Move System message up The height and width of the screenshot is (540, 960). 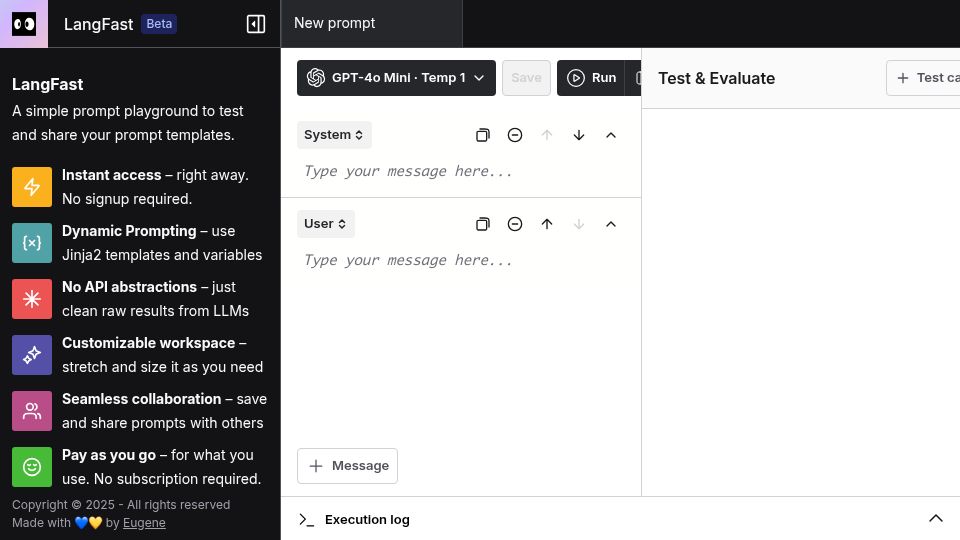(x=547, y=135)
